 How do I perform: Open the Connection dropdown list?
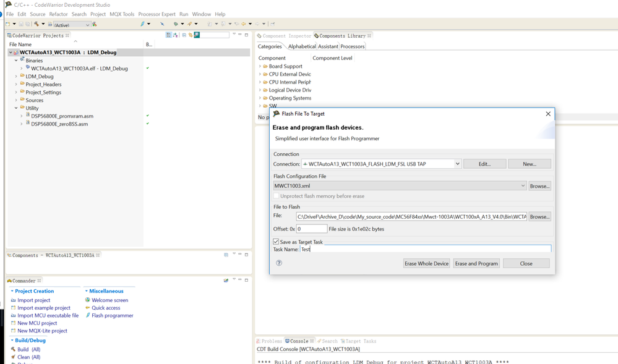tap(457, 164)
